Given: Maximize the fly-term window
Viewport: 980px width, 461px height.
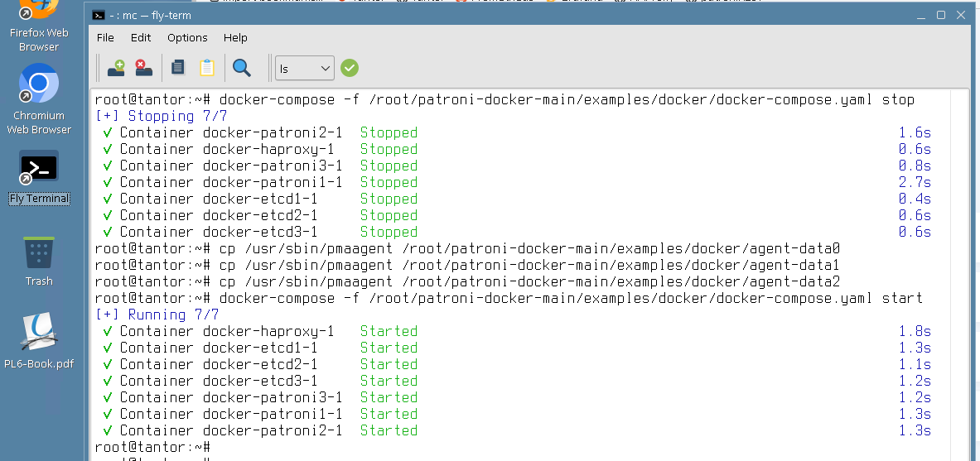Looking at the screenshot, I should tap(941, 15).
